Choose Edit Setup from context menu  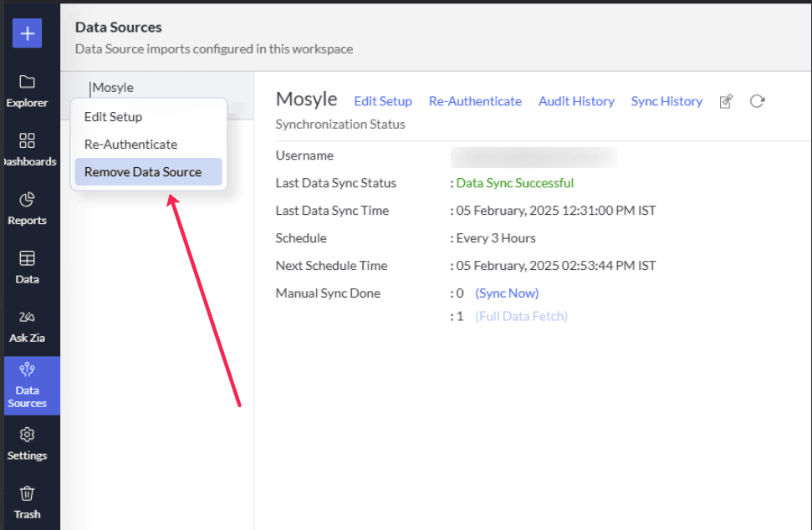click(113, 117)
